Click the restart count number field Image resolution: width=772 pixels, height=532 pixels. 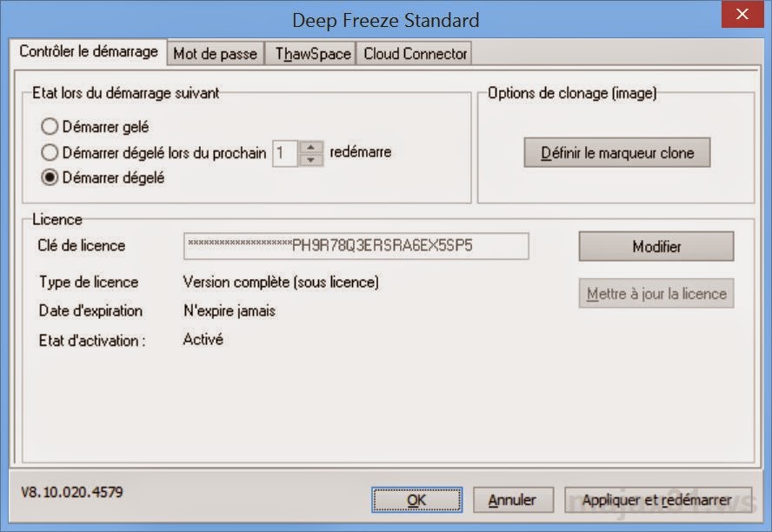point(285,154)
